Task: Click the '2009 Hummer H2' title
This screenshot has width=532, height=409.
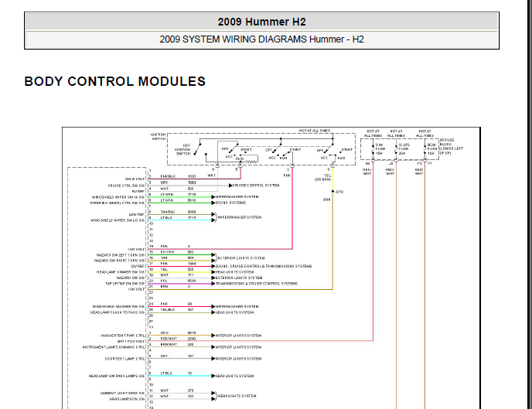Action: pyautogui.click(x=261, y=22)
